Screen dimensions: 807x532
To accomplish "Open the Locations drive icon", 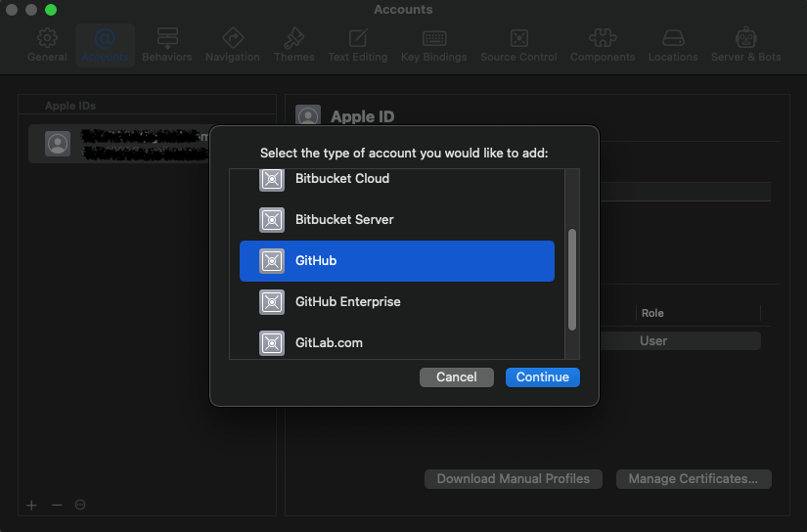I will (x=673, y=37).
